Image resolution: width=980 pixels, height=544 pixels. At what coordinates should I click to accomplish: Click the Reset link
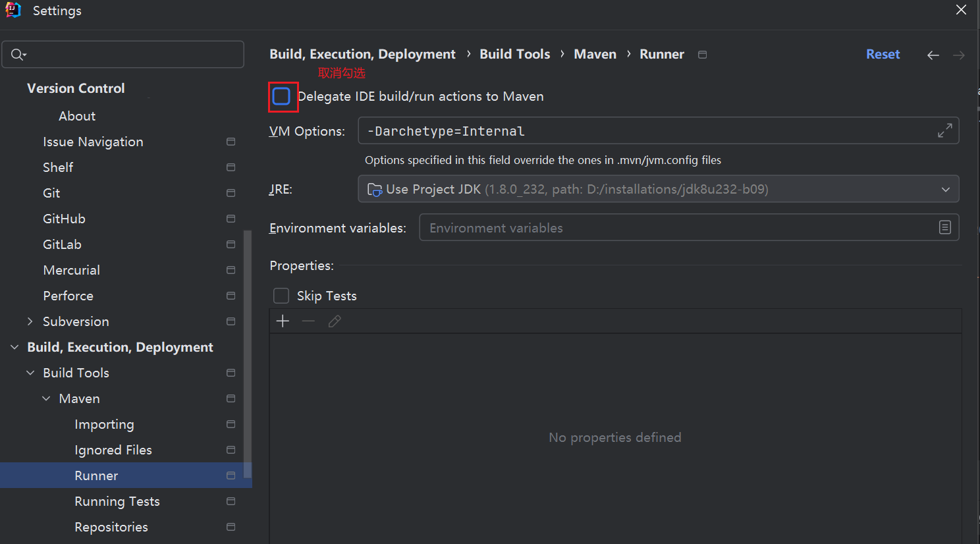[883, 55]
